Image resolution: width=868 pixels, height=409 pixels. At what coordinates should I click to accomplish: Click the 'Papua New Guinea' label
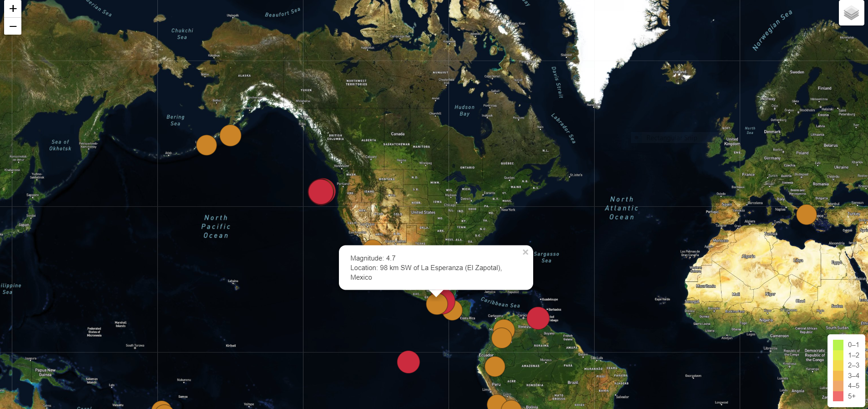pos(45,373)
